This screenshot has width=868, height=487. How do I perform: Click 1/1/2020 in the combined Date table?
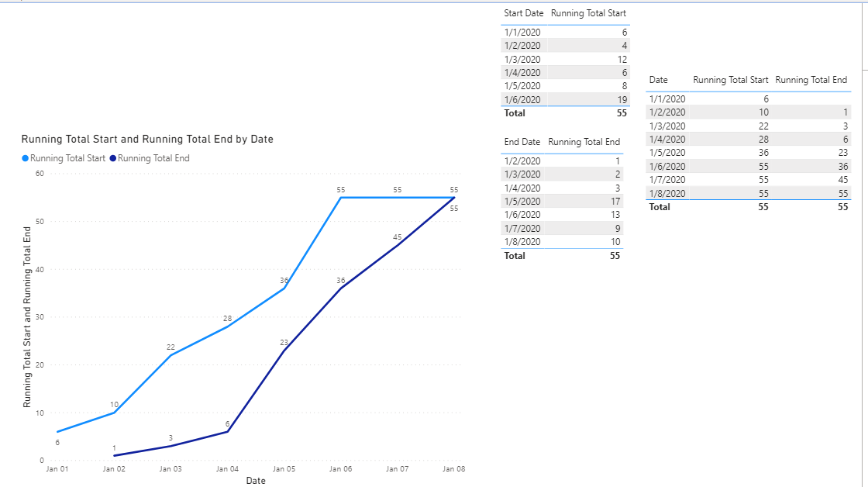pos(667,98)
